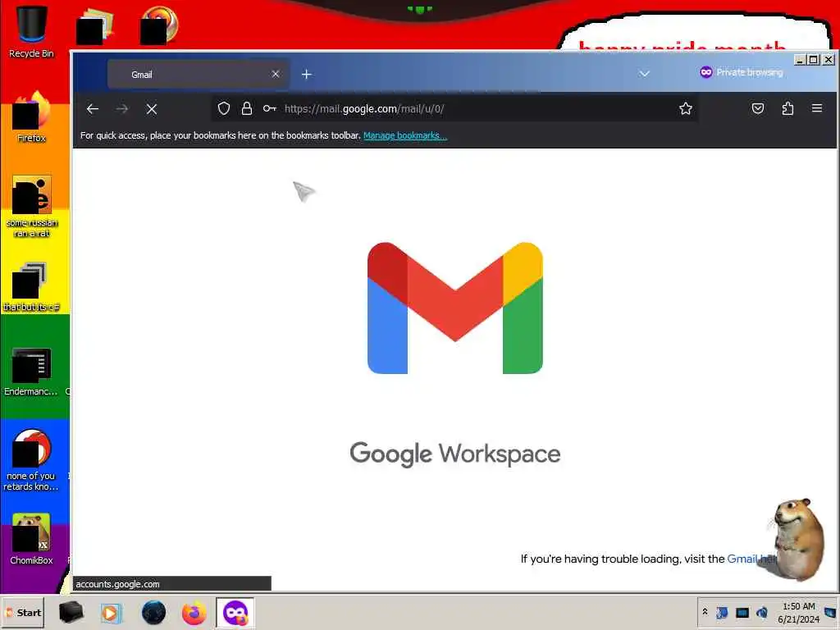The image size is (840, 630).
Task: Launch the media player taskbar icon
Action: coord(111,612)
